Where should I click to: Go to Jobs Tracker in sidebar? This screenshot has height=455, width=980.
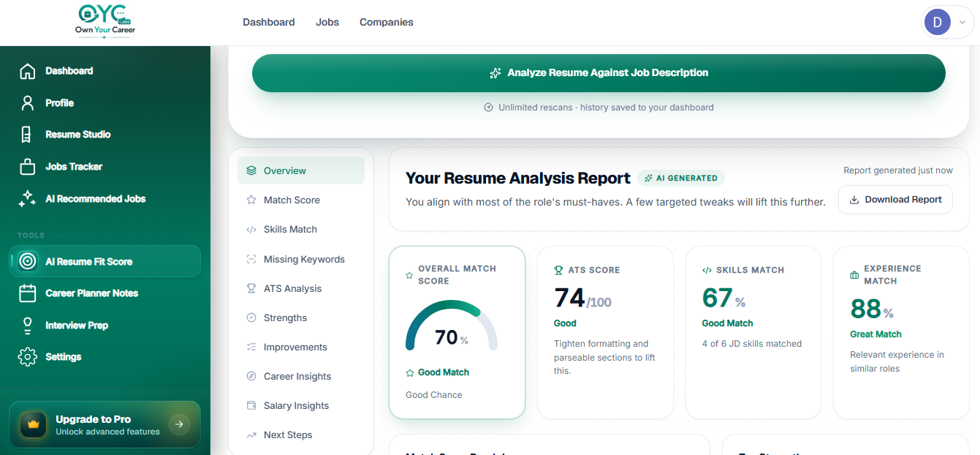(x=105, y=167)
